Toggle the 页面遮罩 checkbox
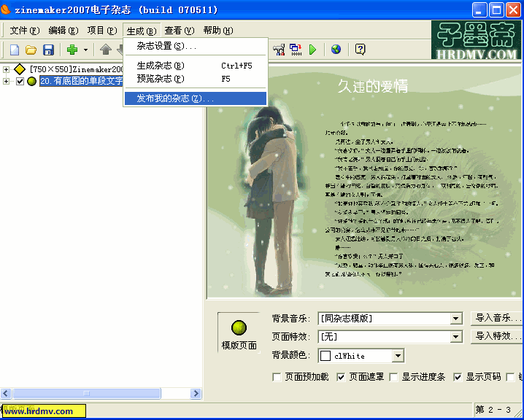Image resolution: width=524 pixels, height=420 pixels. tap(341, 377)
